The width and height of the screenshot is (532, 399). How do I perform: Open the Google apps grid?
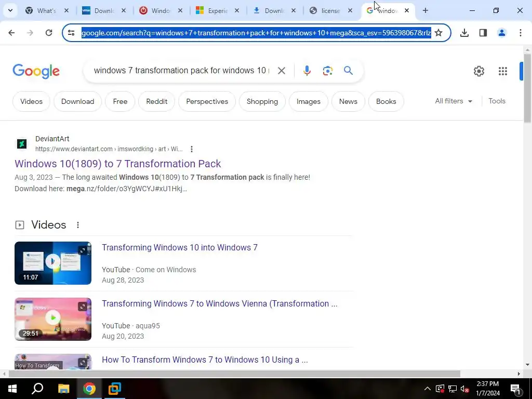[503, 71]
